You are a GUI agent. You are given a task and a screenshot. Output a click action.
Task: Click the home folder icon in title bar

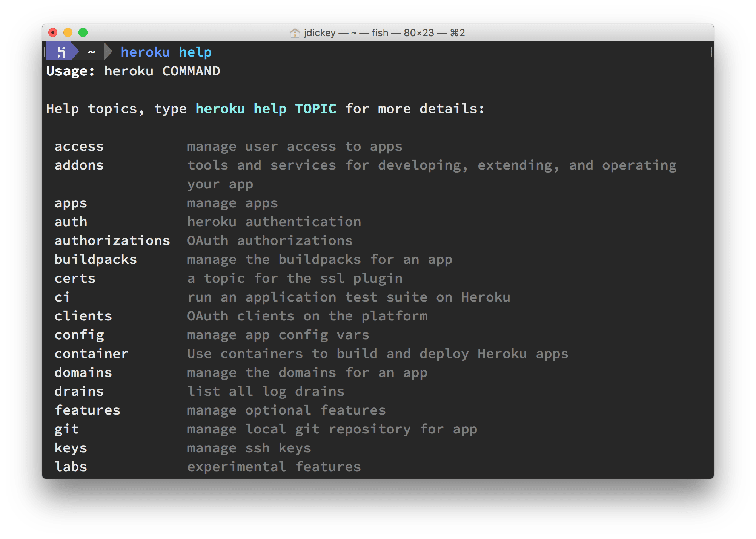(x=295, y=33)
